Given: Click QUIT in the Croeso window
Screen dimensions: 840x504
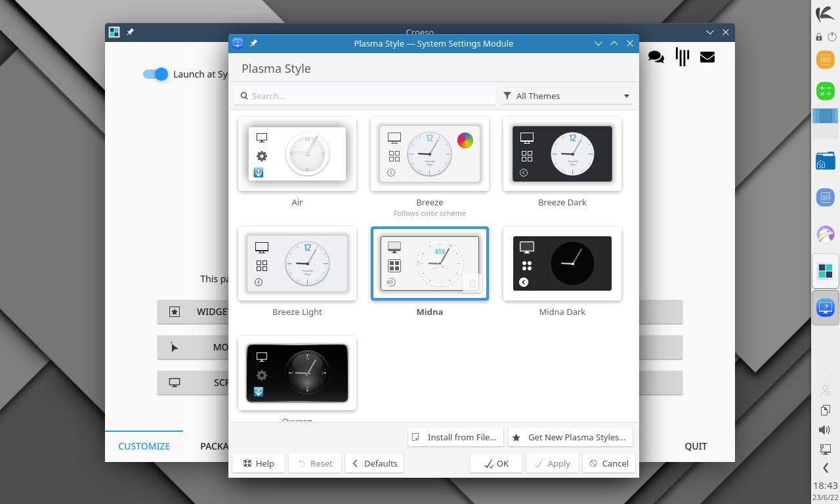Looking at the screenshot, I should pos(696,446).
